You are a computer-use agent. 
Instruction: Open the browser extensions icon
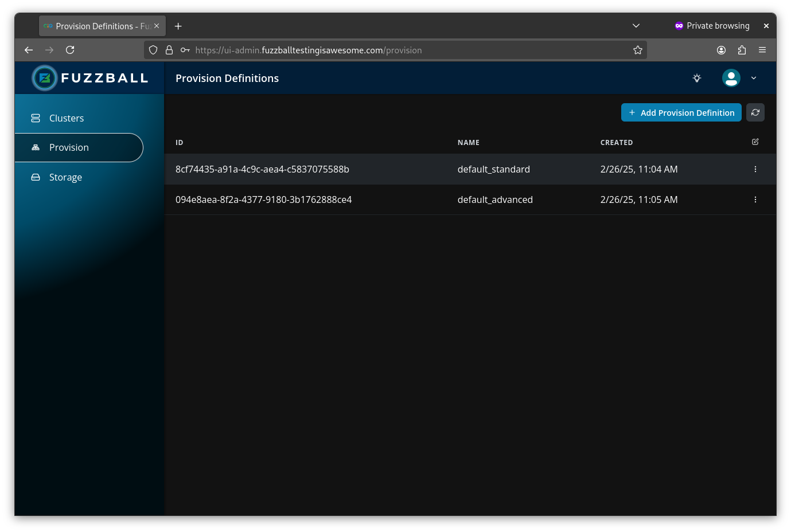742,50
